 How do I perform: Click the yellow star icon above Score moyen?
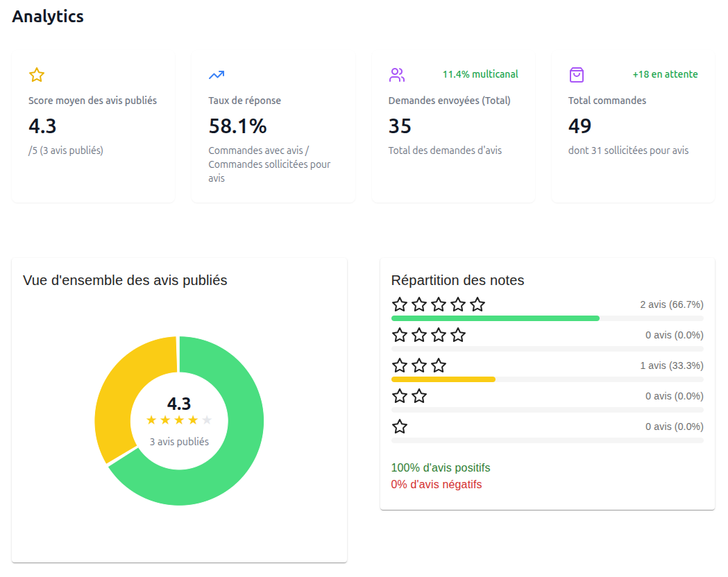(x=36, y=74)
